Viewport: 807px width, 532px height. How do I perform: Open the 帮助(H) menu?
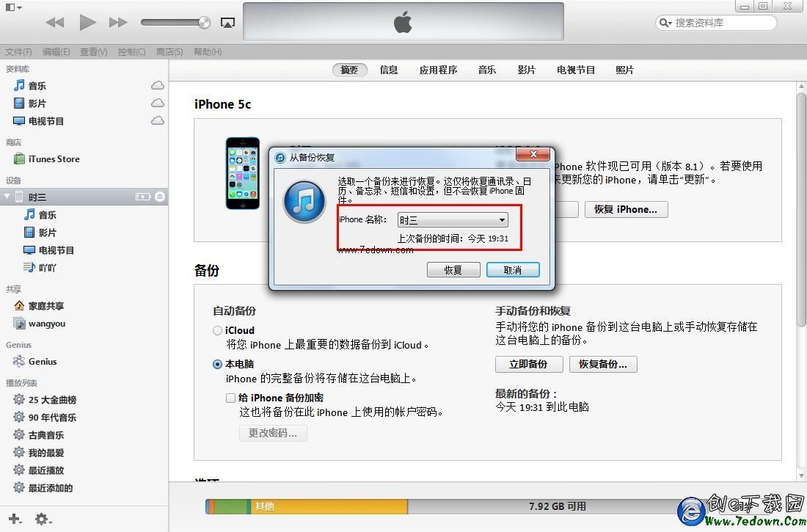point(208,51)
